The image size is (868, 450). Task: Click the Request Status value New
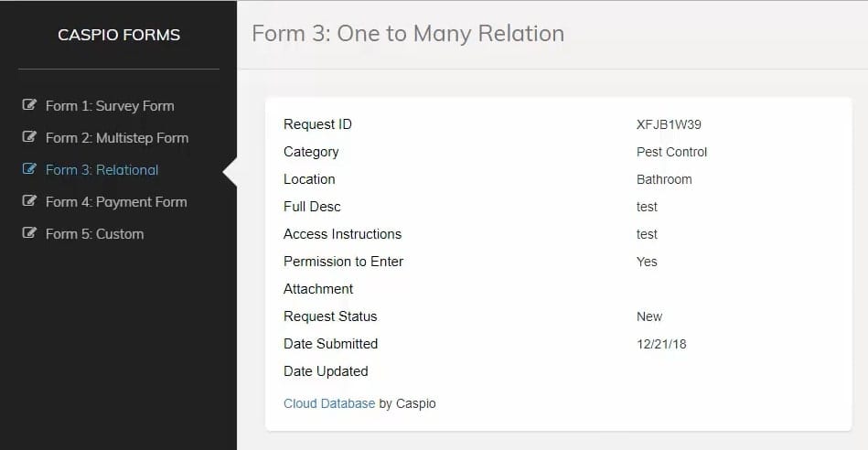[649, 316]
